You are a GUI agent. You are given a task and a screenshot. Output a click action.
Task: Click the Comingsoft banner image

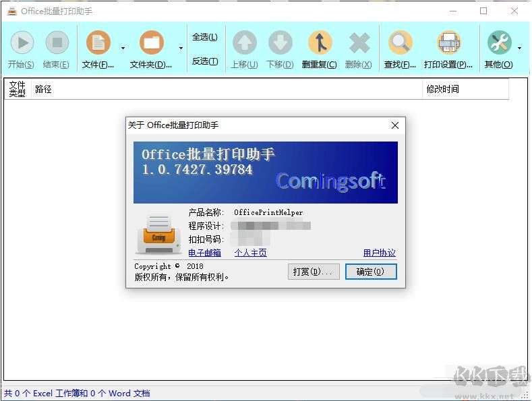coord(265,173)
